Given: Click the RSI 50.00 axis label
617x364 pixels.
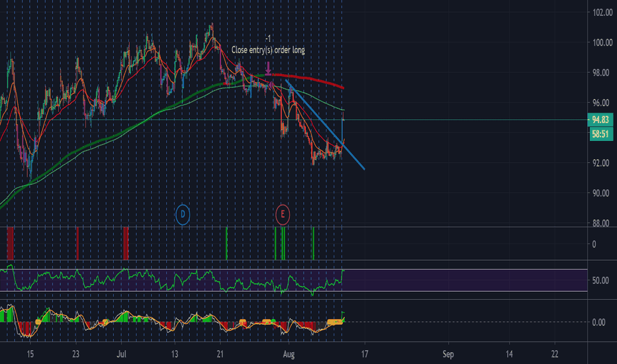Looking at the screenshot, I should pos(601,281).
